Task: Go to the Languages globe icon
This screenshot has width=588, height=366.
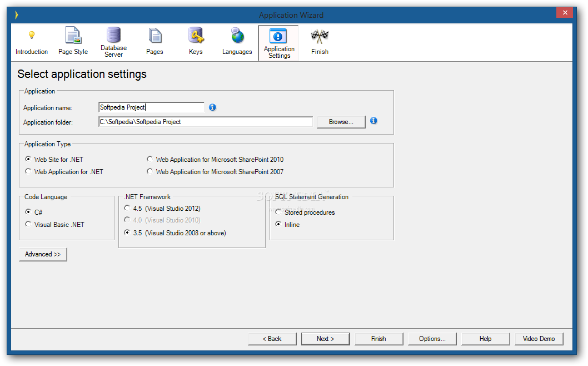Action: coord(237,42)
